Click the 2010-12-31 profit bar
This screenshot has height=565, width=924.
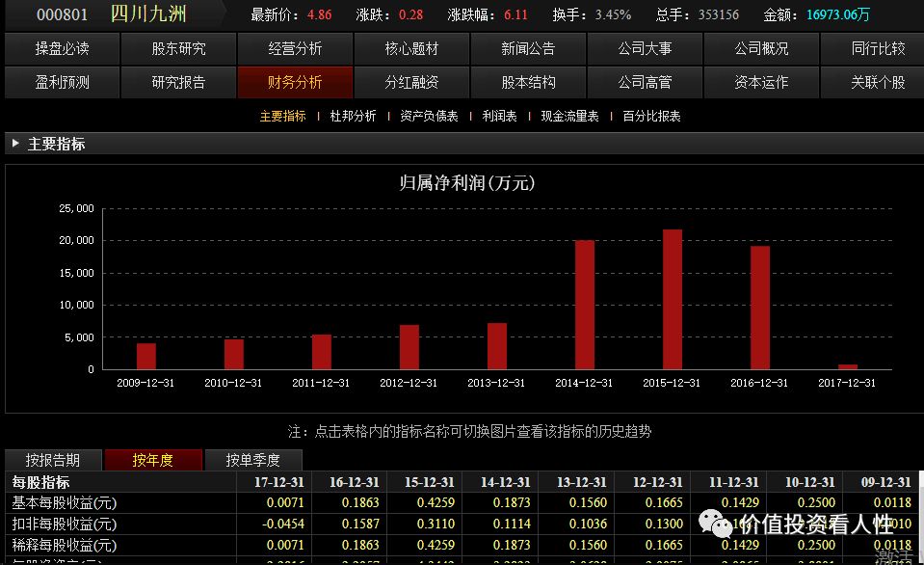(x=234, y=355)
